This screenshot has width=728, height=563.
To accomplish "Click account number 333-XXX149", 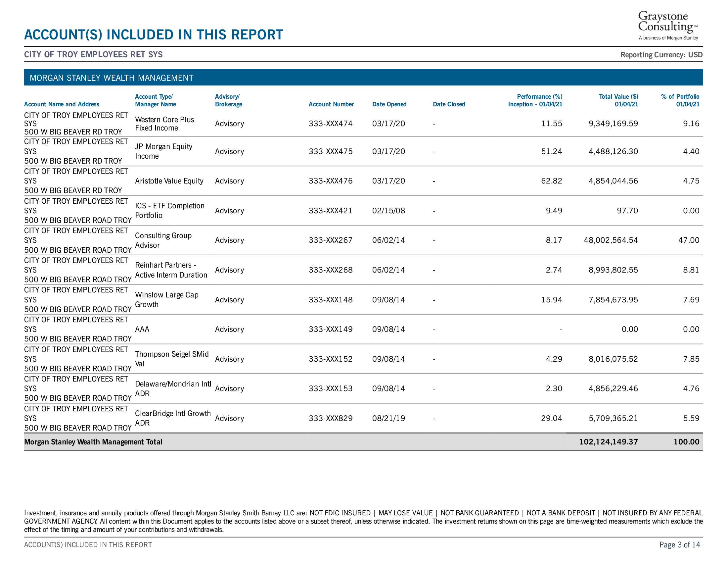I will [x=330, y=329].
